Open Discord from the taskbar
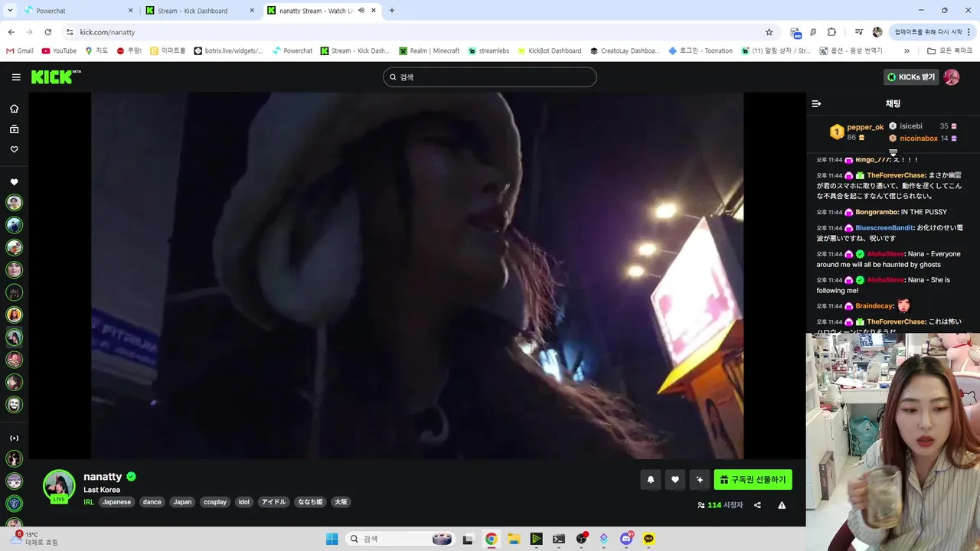The height and width of the screenshot is (551, 980). [626, 539]
